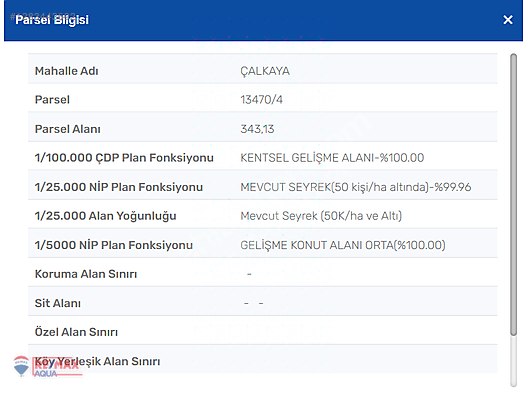The image size is (528, 396).
Task: Click the 'Koruma Alan Sınırı' label
Action: (86, 274)
